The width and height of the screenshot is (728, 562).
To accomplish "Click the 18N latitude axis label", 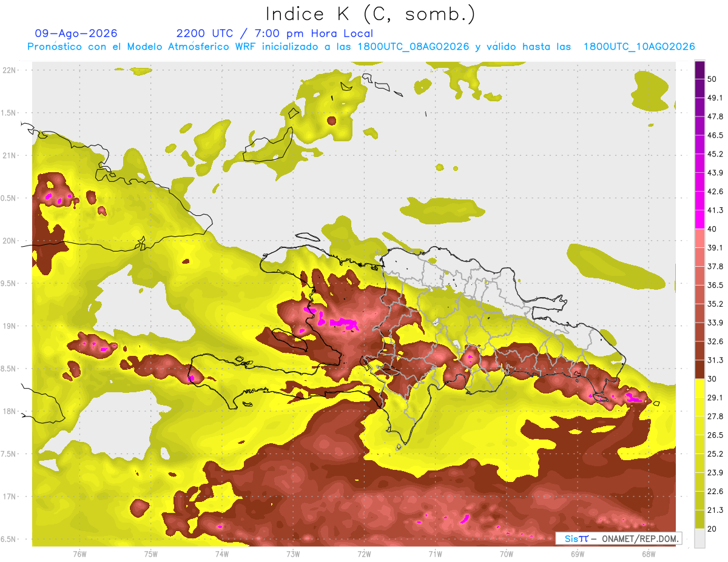I will coord(10,412).
